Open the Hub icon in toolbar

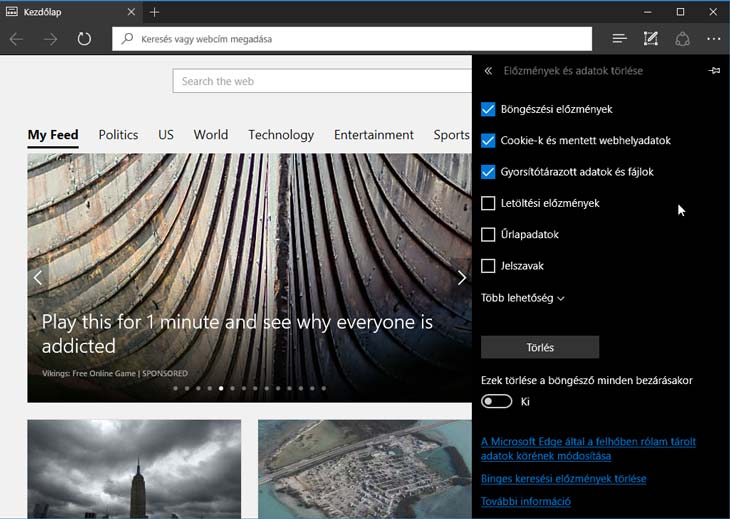(619, 39)
